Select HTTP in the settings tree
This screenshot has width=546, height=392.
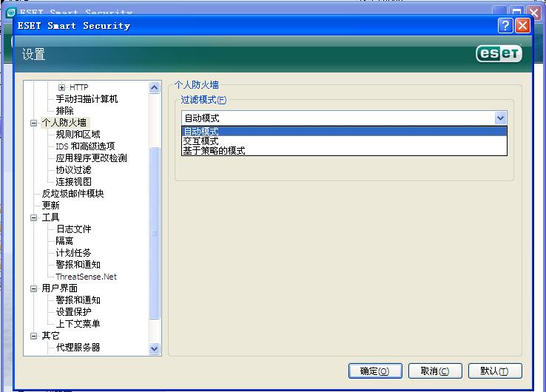pyautogui.click(x=78, y=87)
